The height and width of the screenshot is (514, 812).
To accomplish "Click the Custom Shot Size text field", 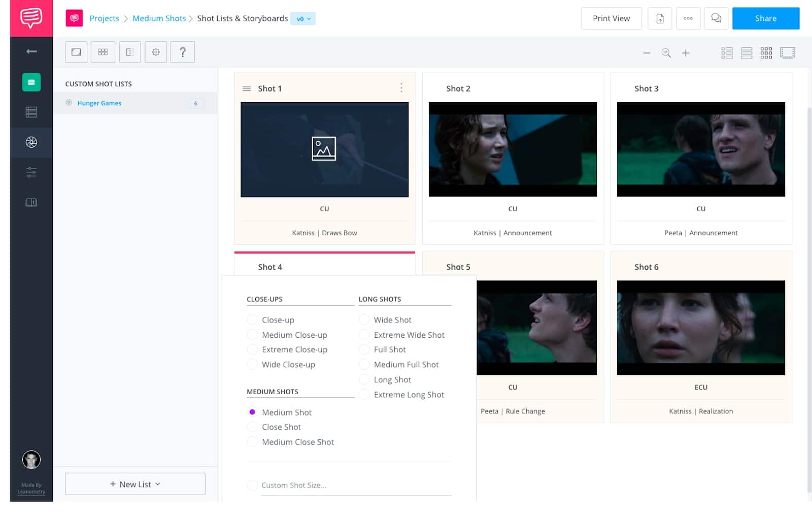I will click(x=356, y=486).
